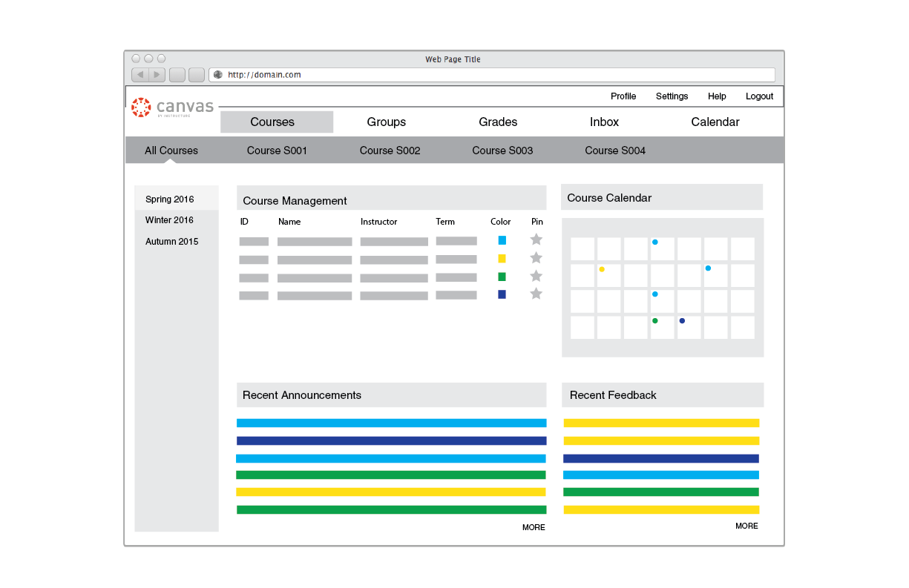Select the Winter 2016 term
The height and width of the screenshot is (588, 909).
coord(169,220)
